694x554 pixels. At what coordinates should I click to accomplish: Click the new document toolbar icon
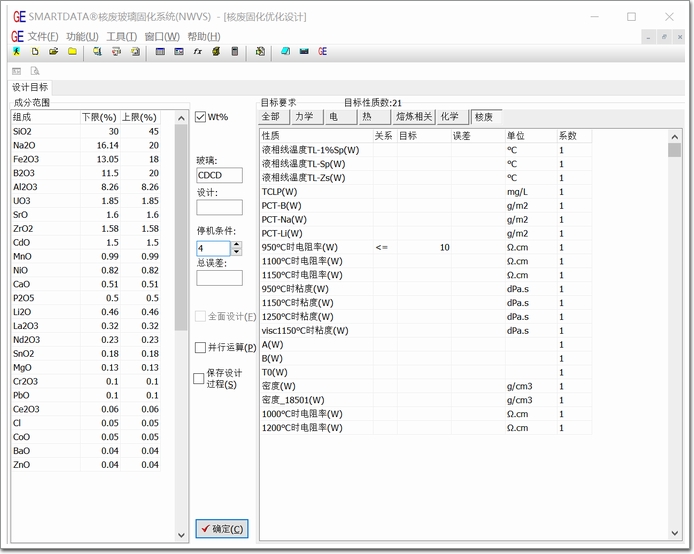pyautogui.click(x=35, y=52)
